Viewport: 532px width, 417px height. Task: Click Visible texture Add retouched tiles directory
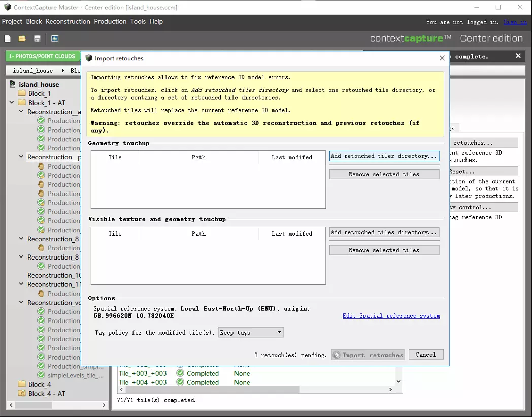pyautogui.click(x=384, y=232)
